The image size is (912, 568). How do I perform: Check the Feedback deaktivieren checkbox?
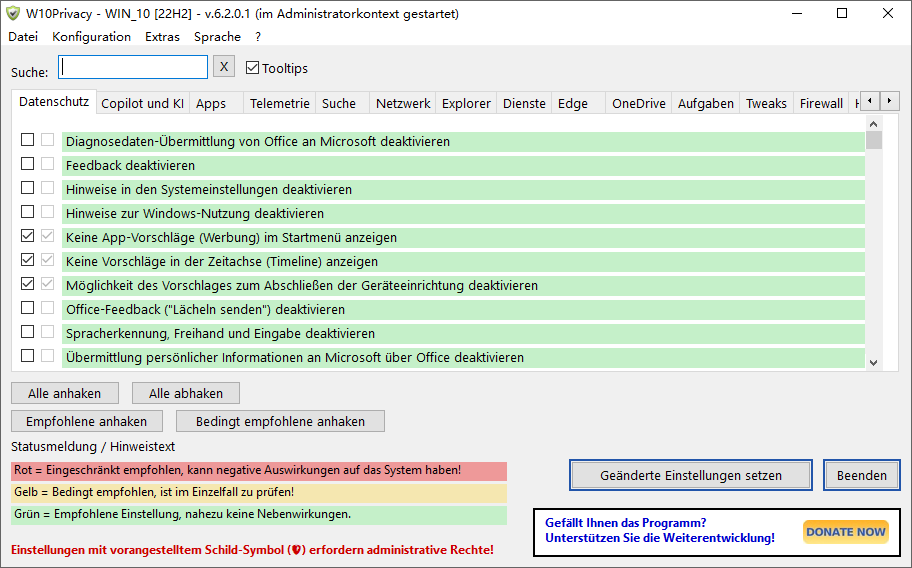pos(27,163)
